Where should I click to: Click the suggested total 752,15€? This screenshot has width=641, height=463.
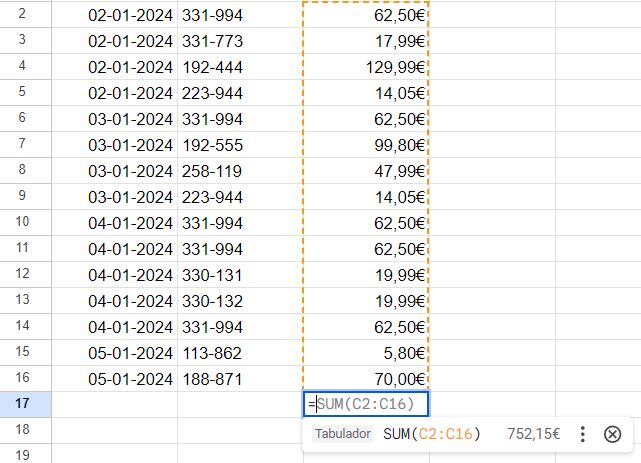click(x=533, y=434)
